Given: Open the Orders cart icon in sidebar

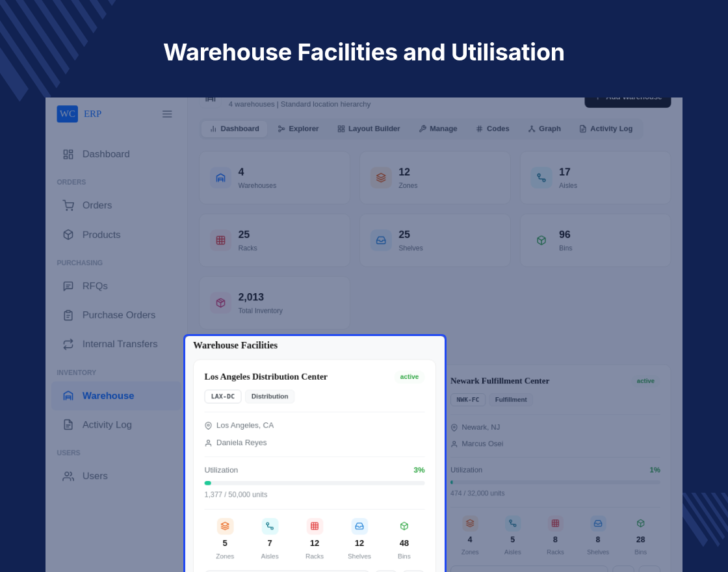Looking at the screenshot, I should [x=68, y=205].
